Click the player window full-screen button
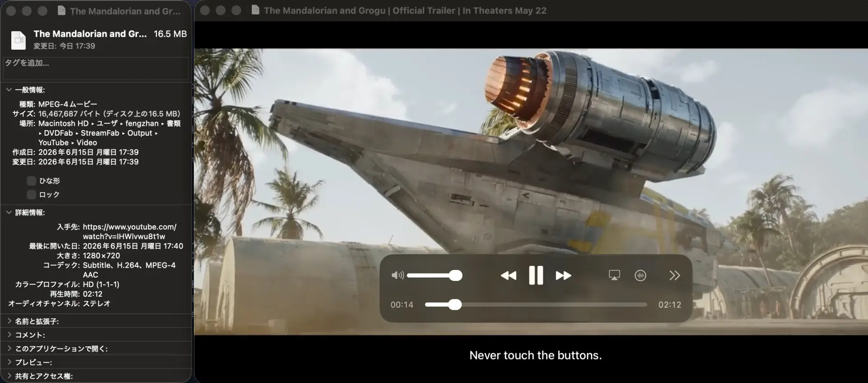The image size is (868, 383). pyautogui.click(x=236, y=10)
